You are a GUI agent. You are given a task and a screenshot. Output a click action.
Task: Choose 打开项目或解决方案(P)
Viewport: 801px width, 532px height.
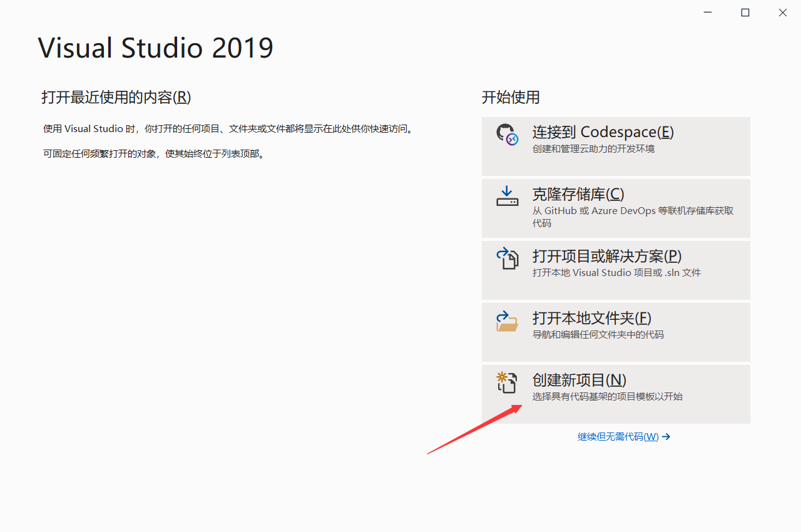pyautogui.click(x=616, y=270)
